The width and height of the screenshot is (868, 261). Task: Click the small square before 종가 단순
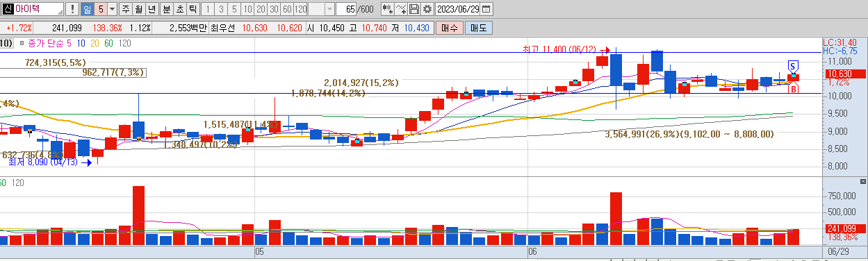point(22,43)
